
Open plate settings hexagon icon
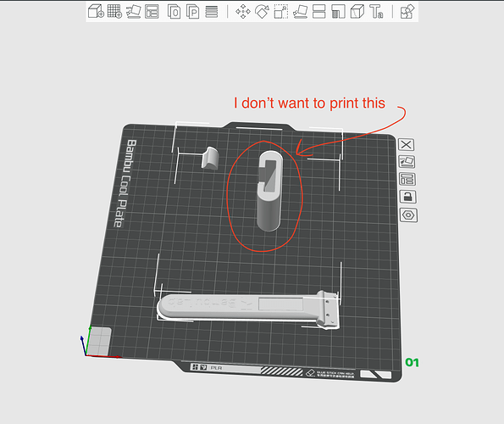tap(408, 215)
